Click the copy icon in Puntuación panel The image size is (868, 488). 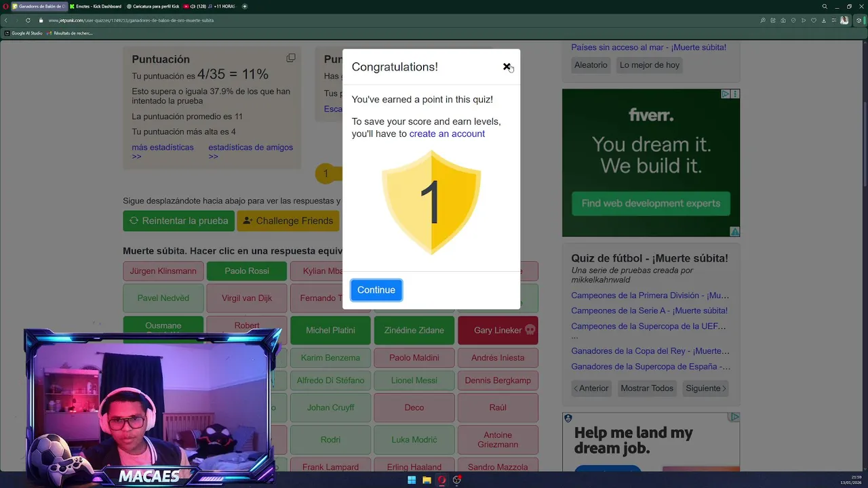click(x=291, y=58)
